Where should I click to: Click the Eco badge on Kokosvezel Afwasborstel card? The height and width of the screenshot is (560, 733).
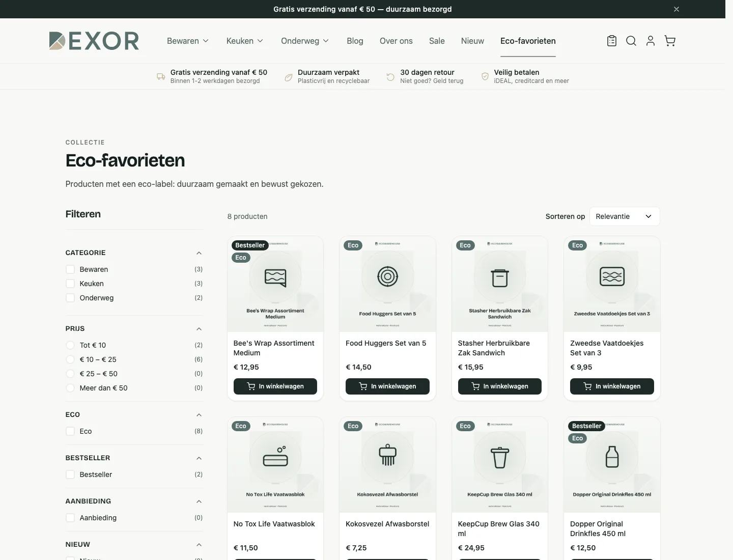tap(353, 426)
